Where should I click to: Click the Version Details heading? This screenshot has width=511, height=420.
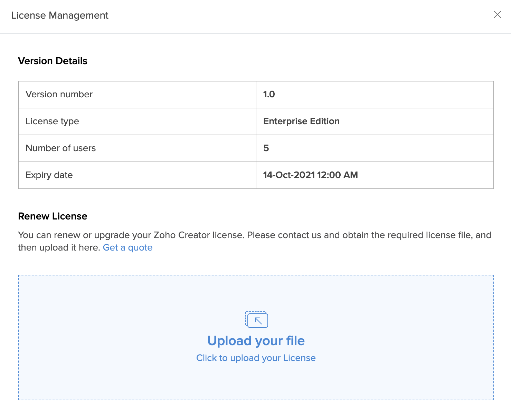tap(53, 61)
